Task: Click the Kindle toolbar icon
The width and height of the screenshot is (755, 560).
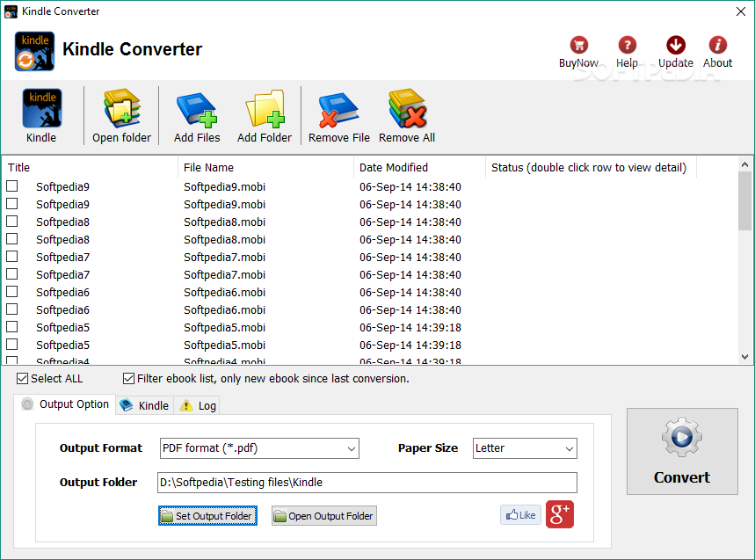Action: pos(41,108)
